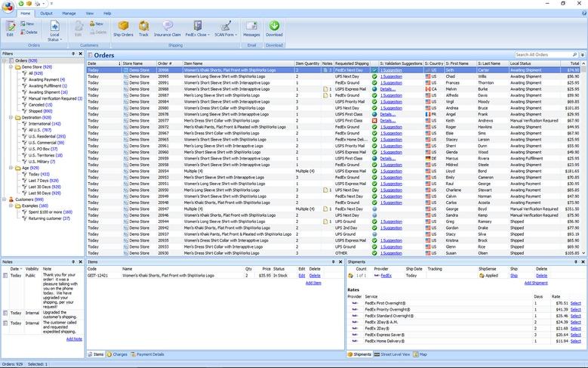The width and height of the screenshot is (588, 368).
Task: Open the Local Status ribbon menu
Action: pos(55,31)
